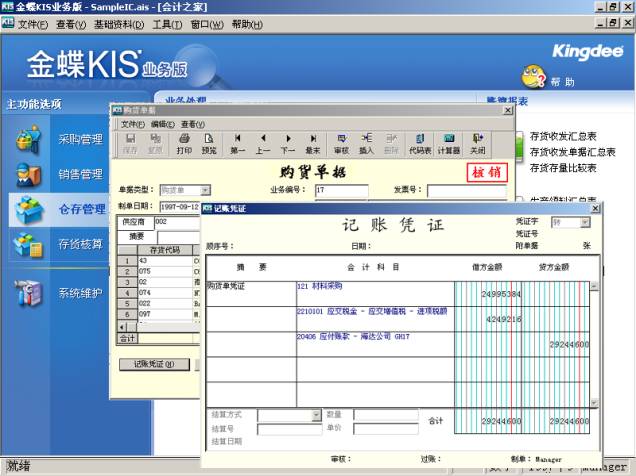Screen dimensions: 636x476
Task: Open 存货核算 module icon in sidebar
Action: point(28,244)
